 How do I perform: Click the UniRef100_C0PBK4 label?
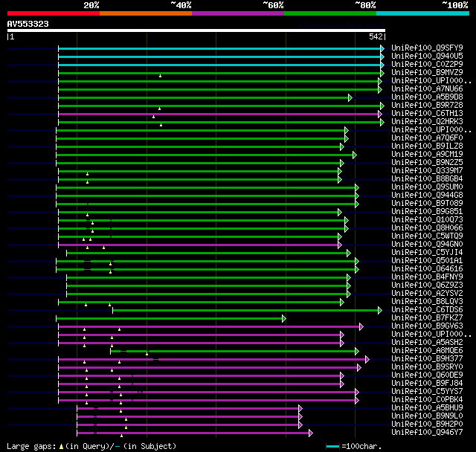(x=427, y=400)
